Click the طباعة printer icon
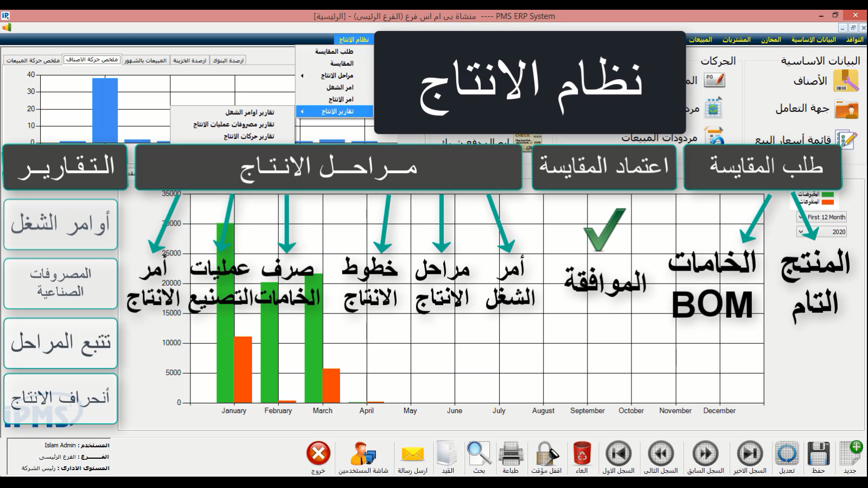The width and height of the screenshot is (868, 488). pyautogui.click(x=510, y=454)
